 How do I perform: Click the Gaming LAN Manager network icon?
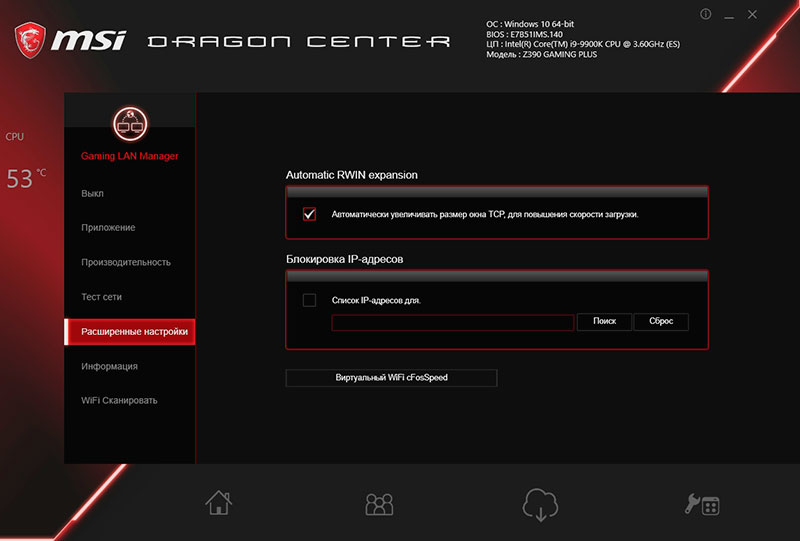[130, 124]
